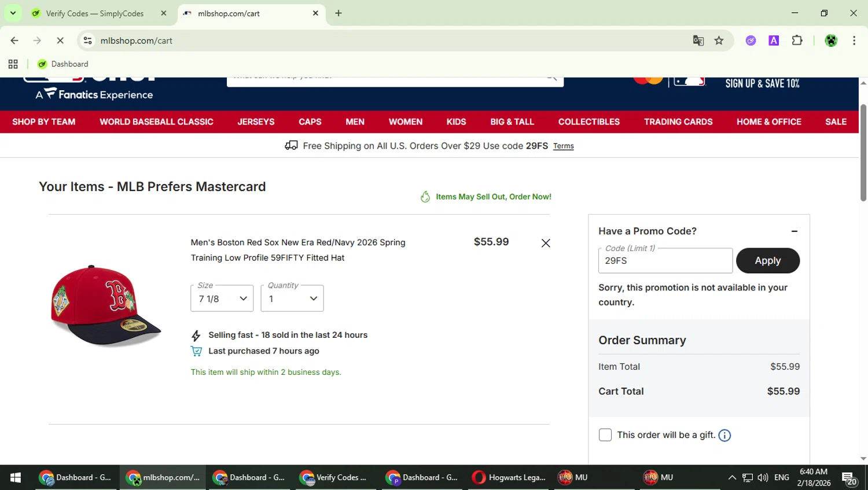Open World Baseball Classic menu
868x490 pixels.
tap(156, 122)
